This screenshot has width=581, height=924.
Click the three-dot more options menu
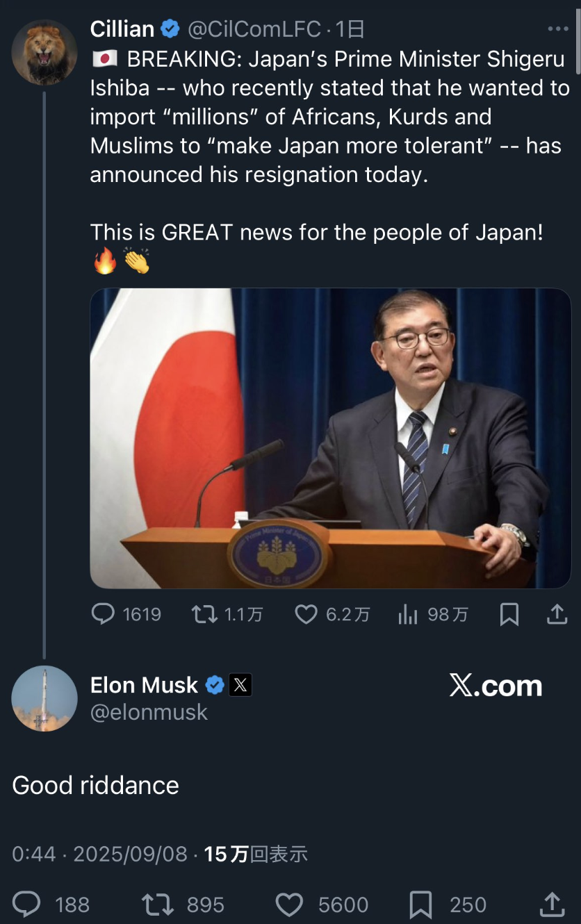point(558,29)
